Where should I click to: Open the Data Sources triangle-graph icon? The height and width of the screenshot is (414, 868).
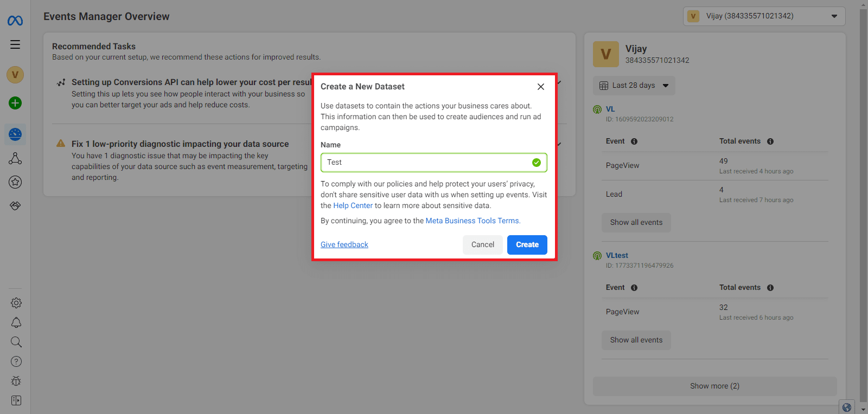(x=15, y=158)
